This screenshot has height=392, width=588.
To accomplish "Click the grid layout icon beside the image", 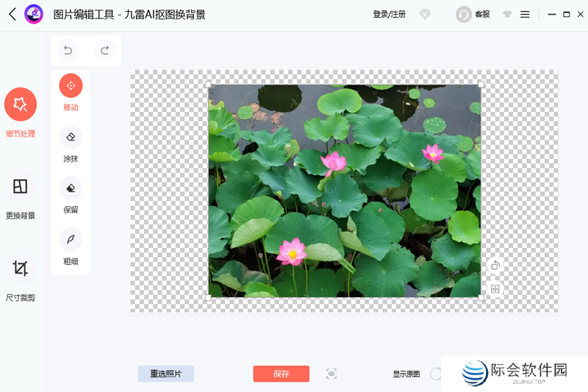I will [495, 289].
